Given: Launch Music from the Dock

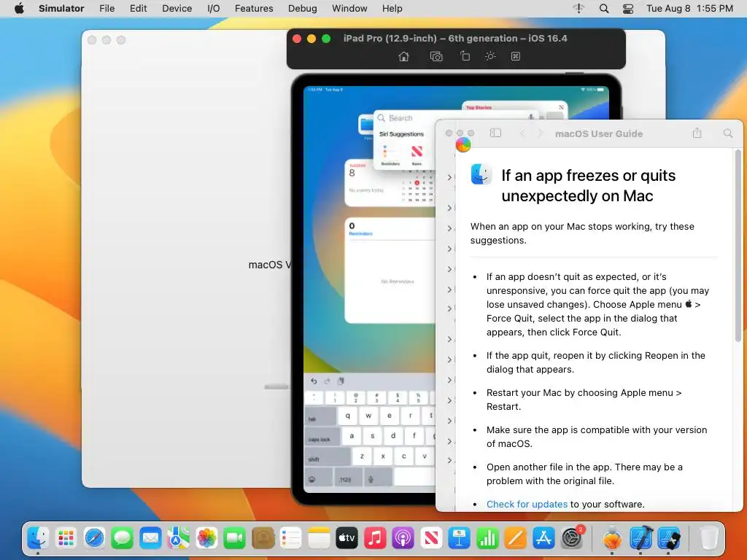Looking at the screenshot, I should pyautogui.click(x=375, y=539).
